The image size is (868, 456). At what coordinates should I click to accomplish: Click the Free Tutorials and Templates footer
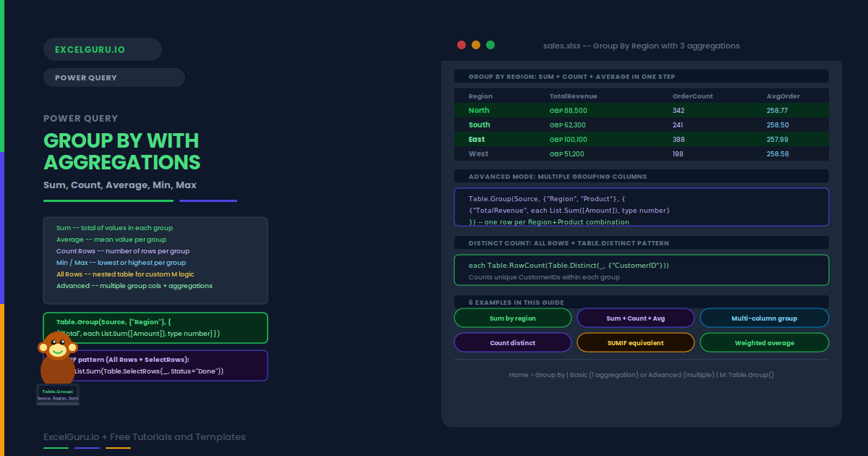145,437
